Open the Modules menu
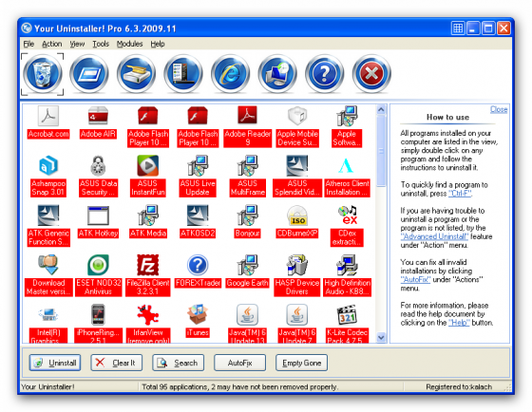 point(129,44)
